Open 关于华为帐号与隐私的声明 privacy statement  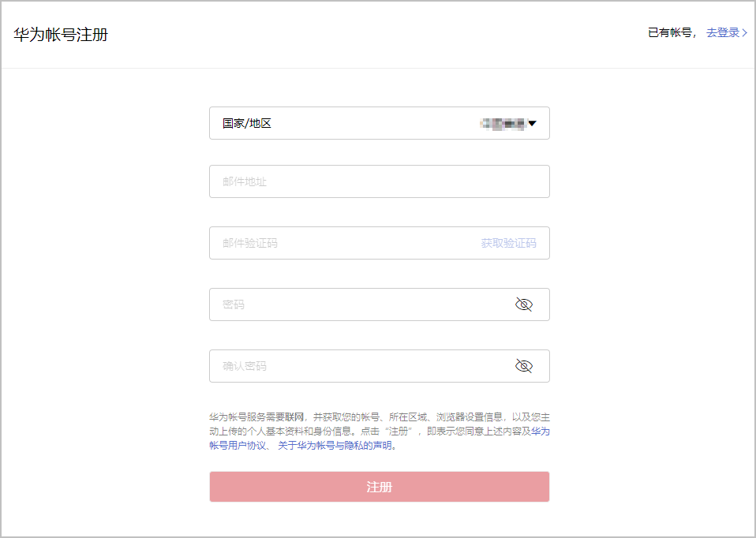point(335,446)
